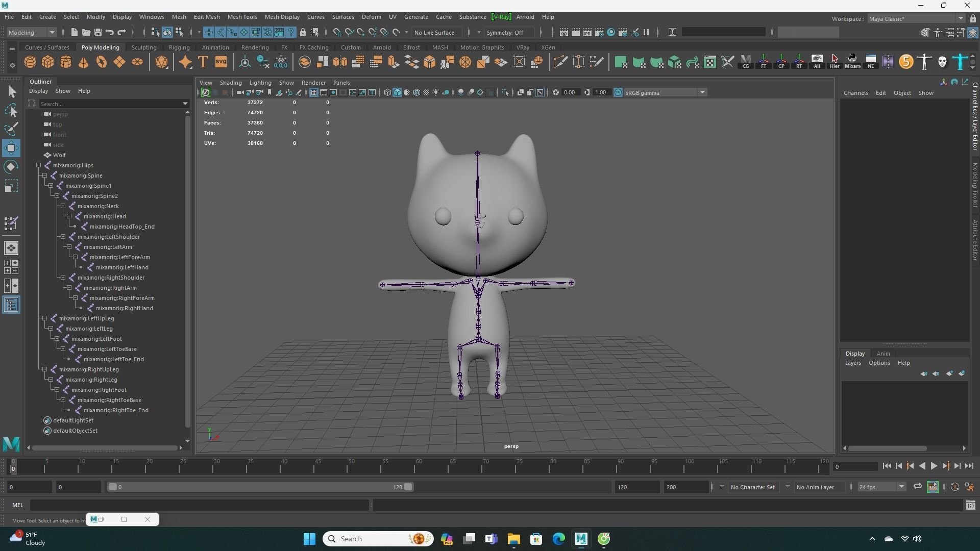Select the Move tool in toolbox

11,148
